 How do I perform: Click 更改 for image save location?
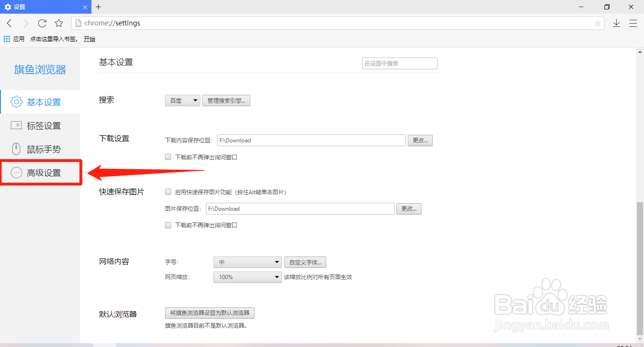tap(409, 208)
